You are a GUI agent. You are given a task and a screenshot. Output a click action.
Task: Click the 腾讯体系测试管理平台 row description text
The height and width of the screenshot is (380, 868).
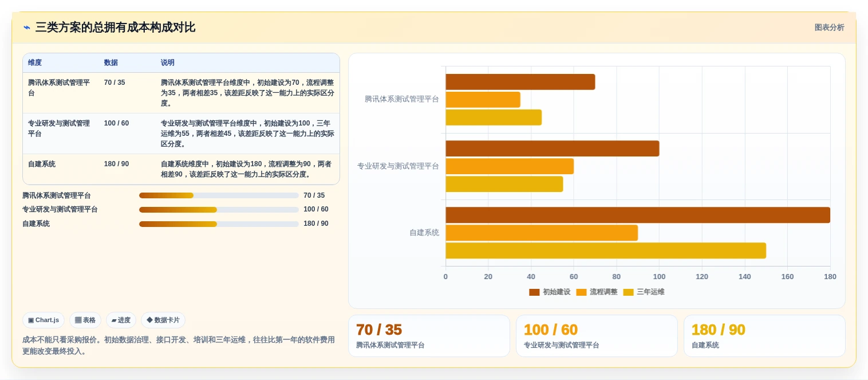[x=247, y=93]
